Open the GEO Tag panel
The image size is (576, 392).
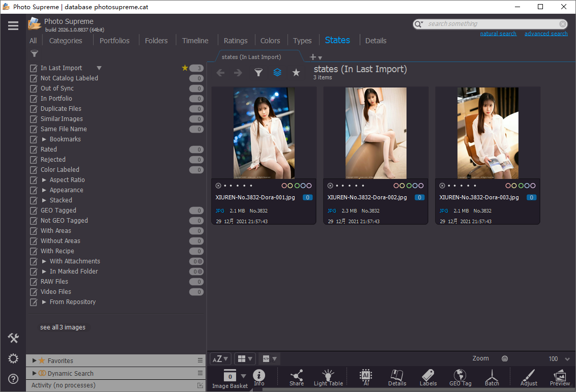pos(460,377)
